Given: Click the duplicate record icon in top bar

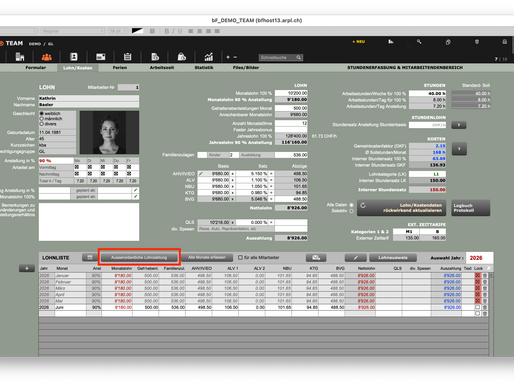Looking at the screenshot, I should (448, 42).
